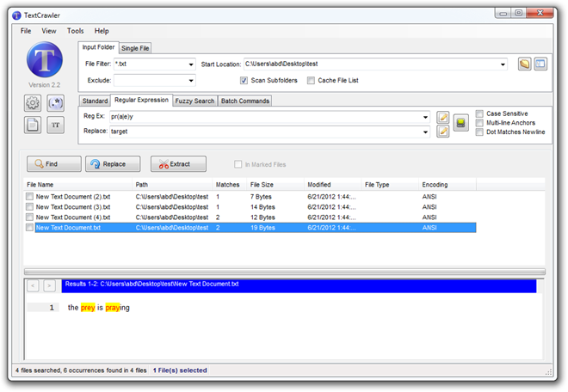Switch to the Fuzzy Search tab
The image size is (568, 392).
[x=194, y=101]
